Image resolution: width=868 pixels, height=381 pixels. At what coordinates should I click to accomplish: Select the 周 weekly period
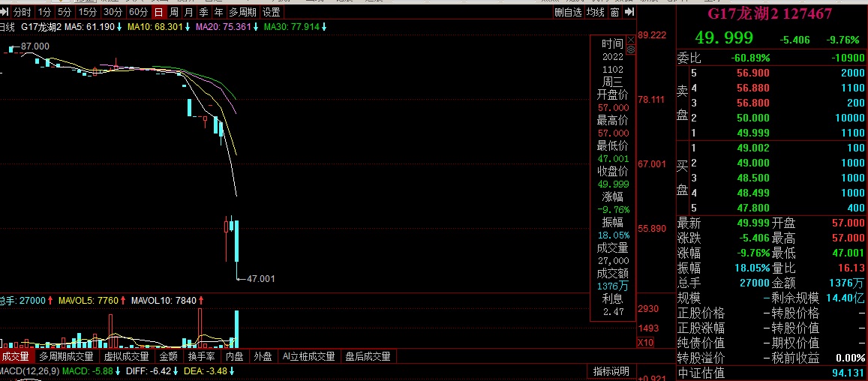click(x=174, y=12)
